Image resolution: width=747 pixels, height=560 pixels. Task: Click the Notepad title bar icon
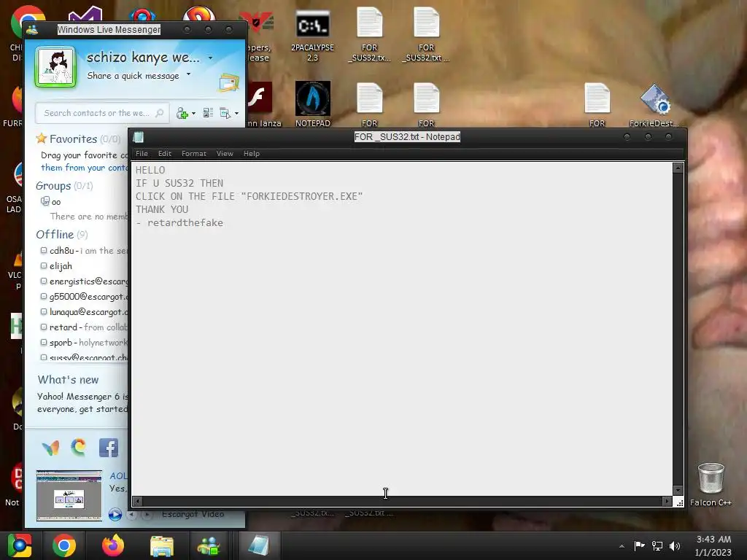tap(139, 137)
